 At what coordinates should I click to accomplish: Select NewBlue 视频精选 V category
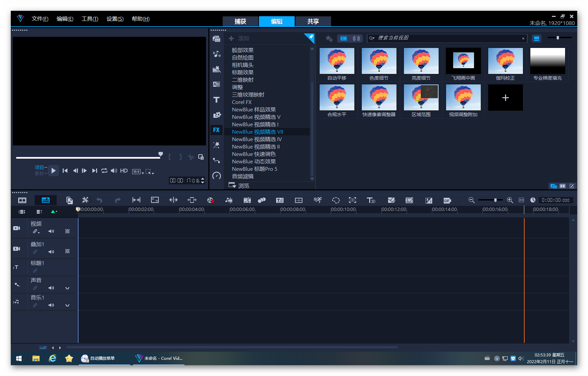[x=256, y=117]
